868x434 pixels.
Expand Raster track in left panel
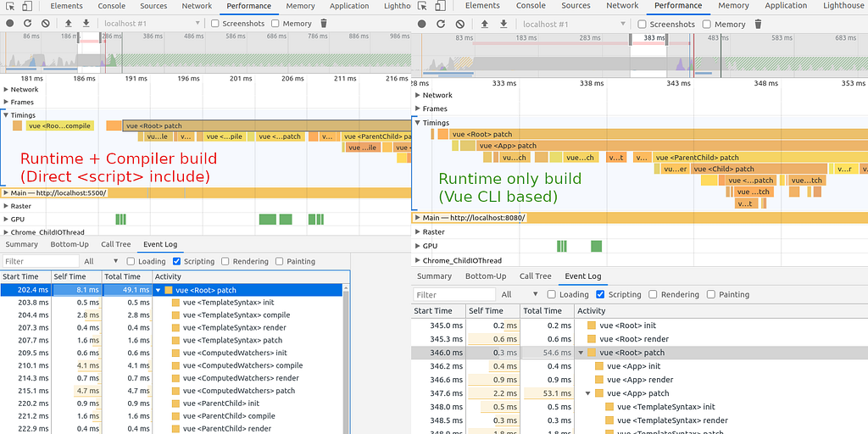point(6,206)
